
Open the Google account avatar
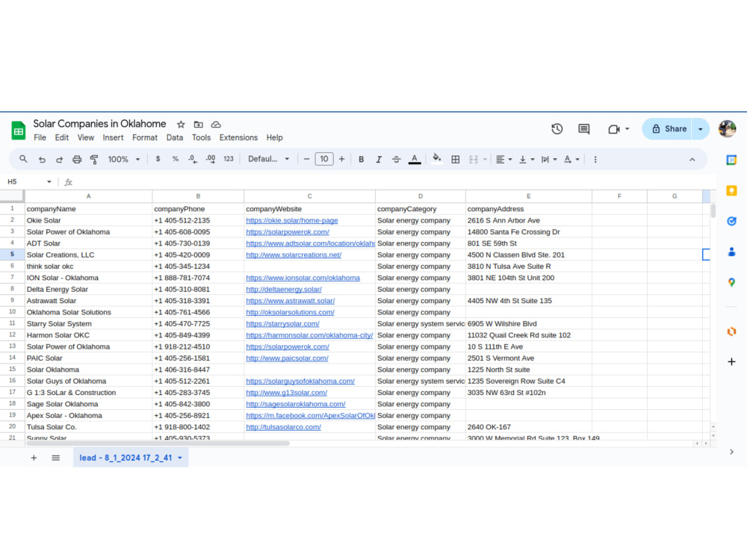727,128
